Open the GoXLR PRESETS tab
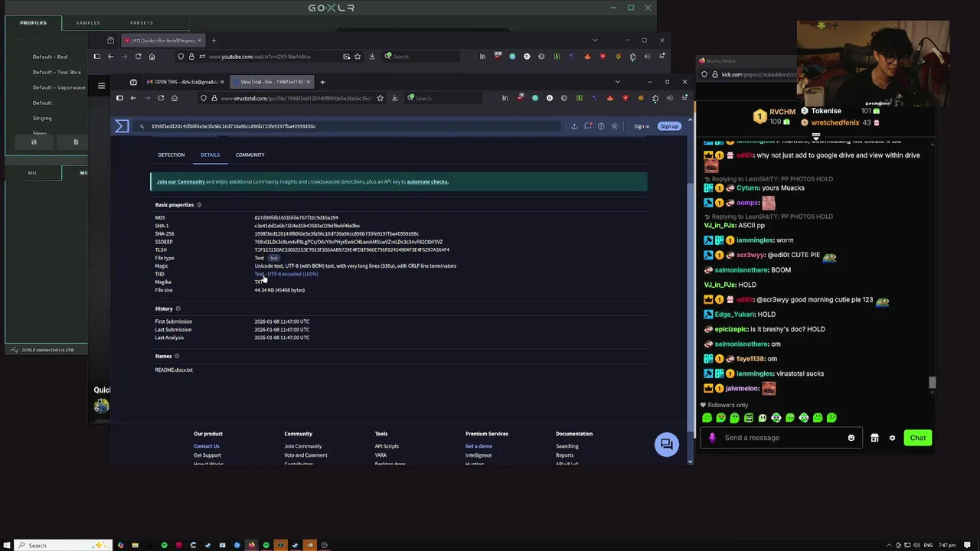This screenshot has width=980, height=551. pos(142,23)
